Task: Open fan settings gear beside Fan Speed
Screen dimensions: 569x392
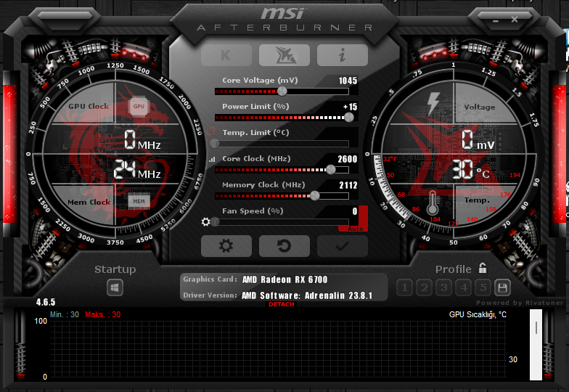Action: (206, 222)
